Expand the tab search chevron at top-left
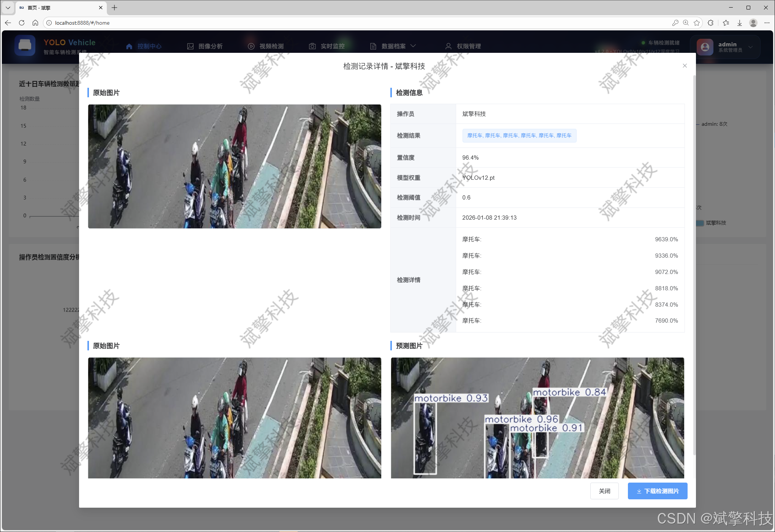The image size is (775, 532). [x=8, y=8]
